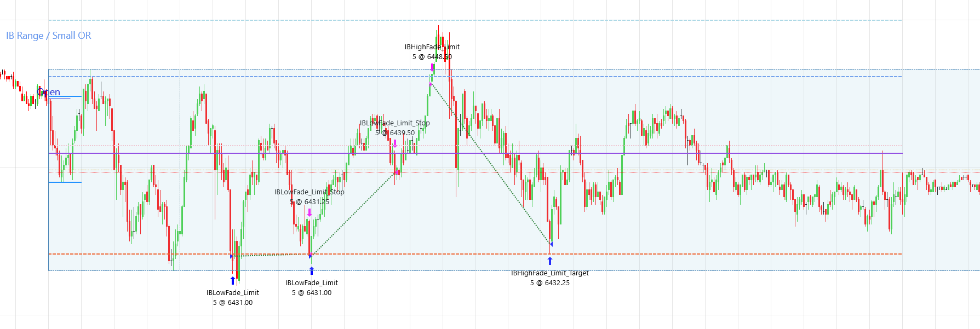Select the magenta arrow beneath 5 @ 6431.25

pos(310,212)
